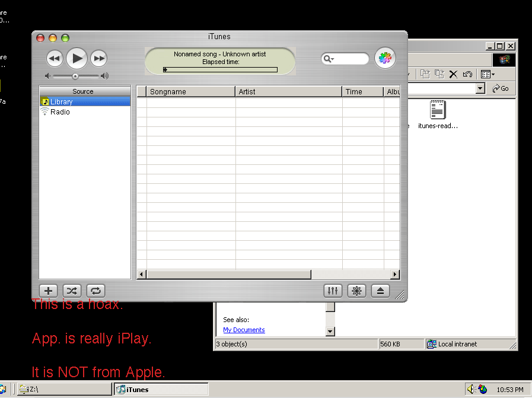Click the colorful flower button at top right
The height and width of the screenshot is (398, 532).
385,58
